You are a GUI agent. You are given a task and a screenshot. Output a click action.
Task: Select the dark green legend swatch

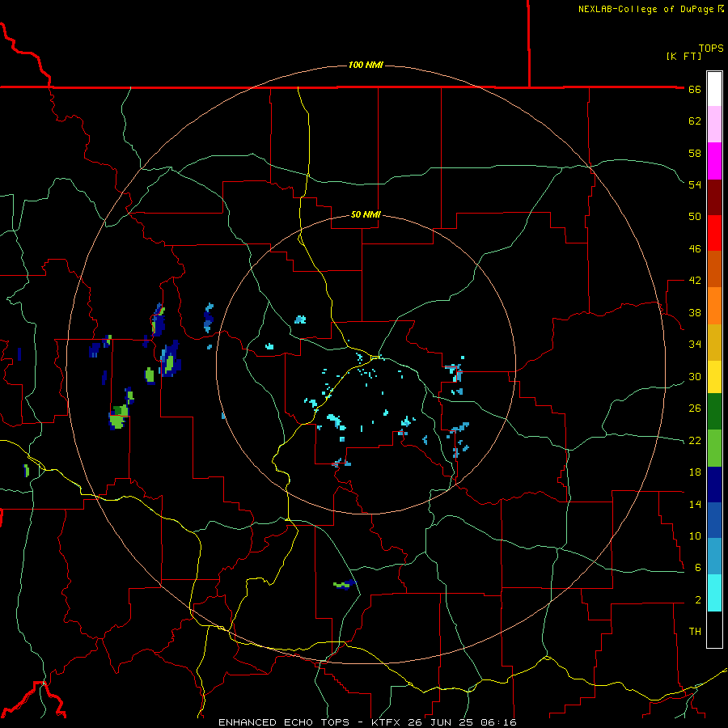(x=714, y=412)
